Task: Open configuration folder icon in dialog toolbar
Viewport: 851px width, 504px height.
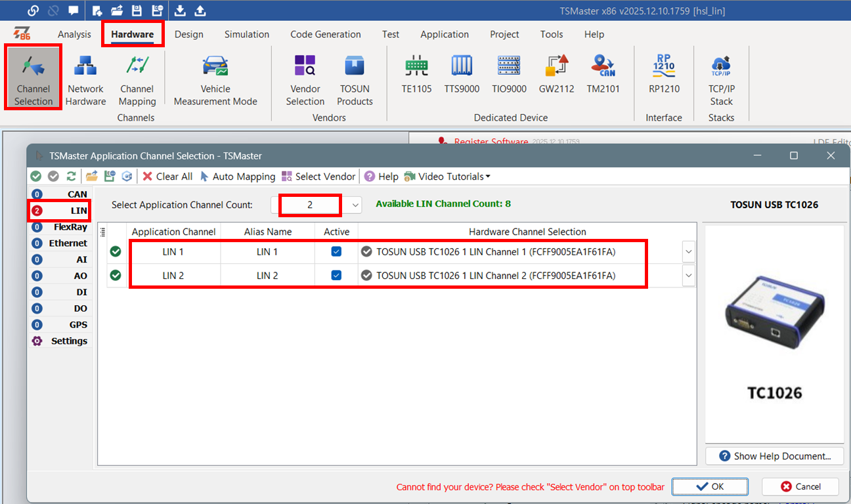Action: 92,177
